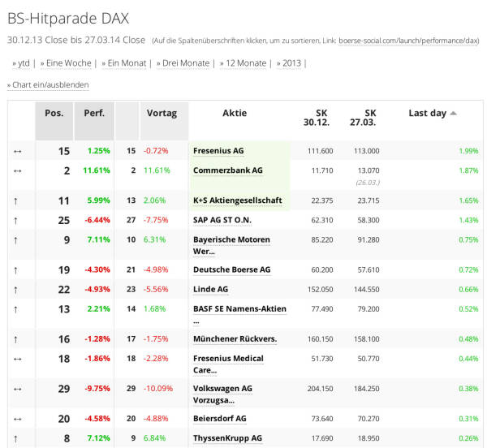Open the Commerzbank AG stock link
Viewport: 487px width, 448px height.
227,170
